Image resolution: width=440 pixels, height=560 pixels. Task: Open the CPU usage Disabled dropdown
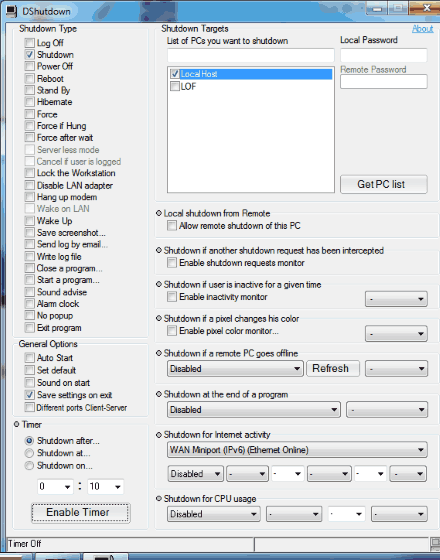(213, 514)
